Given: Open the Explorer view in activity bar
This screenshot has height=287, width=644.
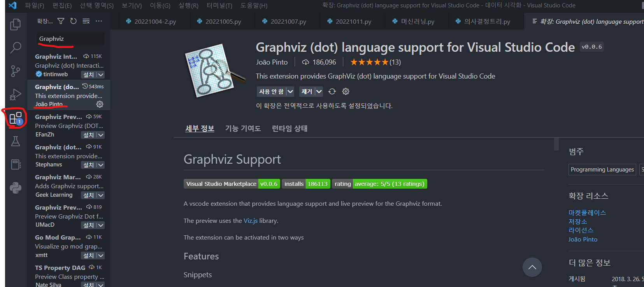Looking at the screenshot, I should pos(15,24).
